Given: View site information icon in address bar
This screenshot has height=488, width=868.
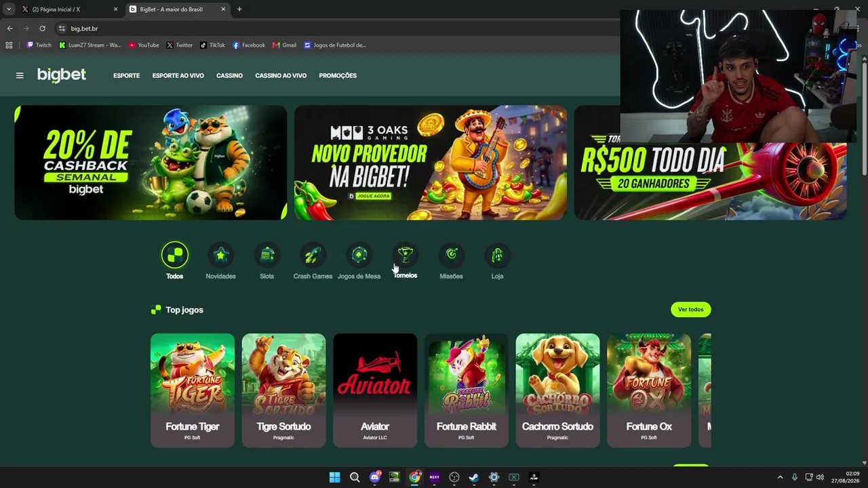Looking at the screenshot, I should pyautogui.click(x=62, y=28).
